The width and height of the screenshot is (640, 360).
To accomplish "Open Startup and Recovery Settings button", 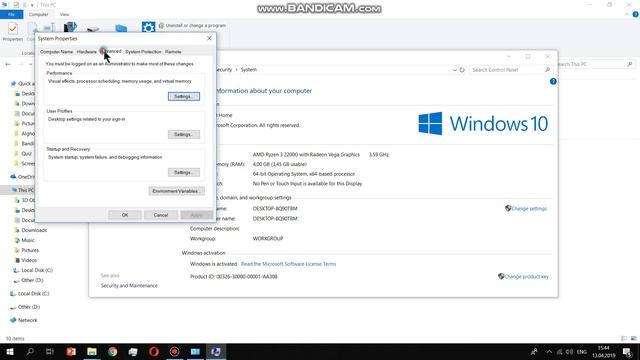I will pyautogui.click(x=184, y=172).
